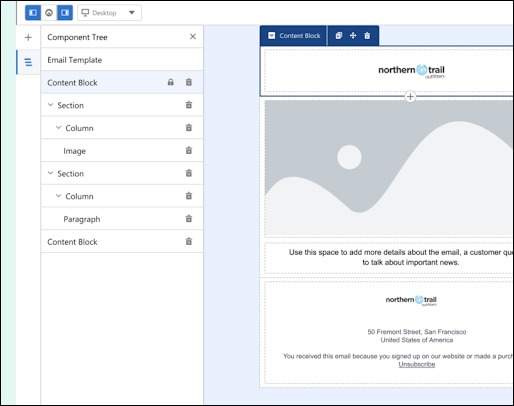The image size is (514, 406).
Task: Delete the Paragraph component
Action: [x=189, y=219]
